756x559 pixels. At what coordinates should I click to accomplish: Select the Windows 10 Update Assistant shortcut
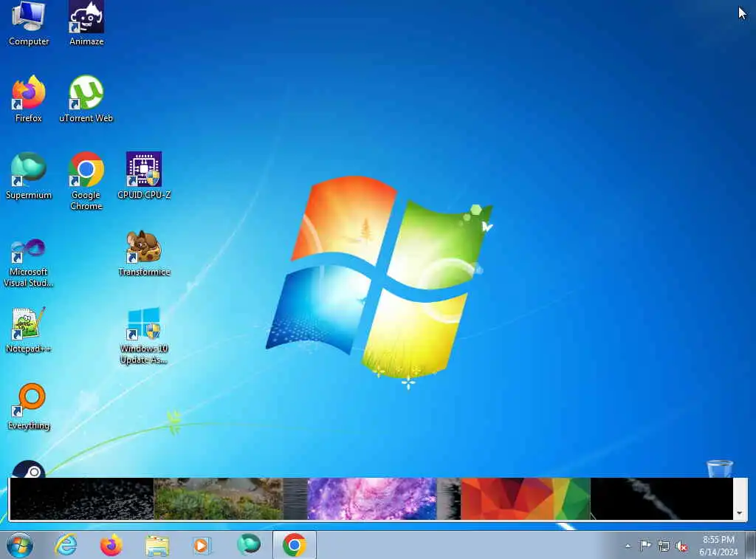click(144, 335)
